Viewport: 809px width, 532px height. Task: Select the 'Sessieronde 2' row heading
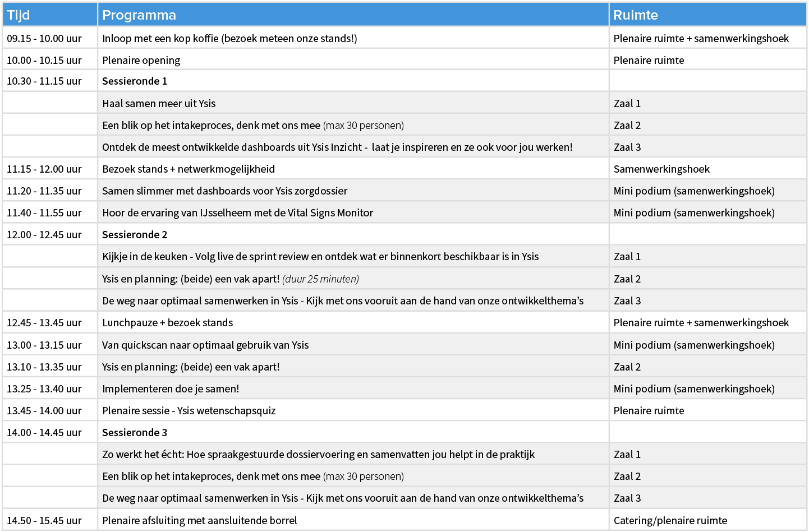pyautogui.click(x=135, y=235)
